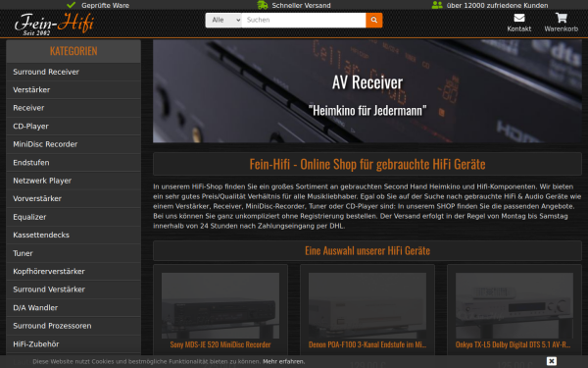Open the Verstärker category

pos(73,89)
